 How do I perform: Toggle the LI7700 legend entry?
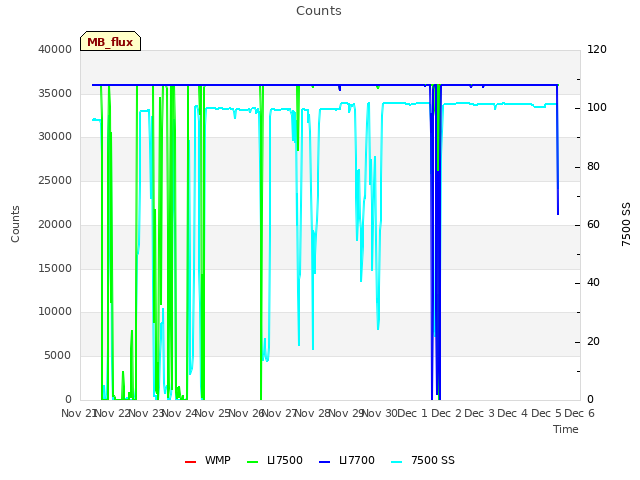(347, 460)
